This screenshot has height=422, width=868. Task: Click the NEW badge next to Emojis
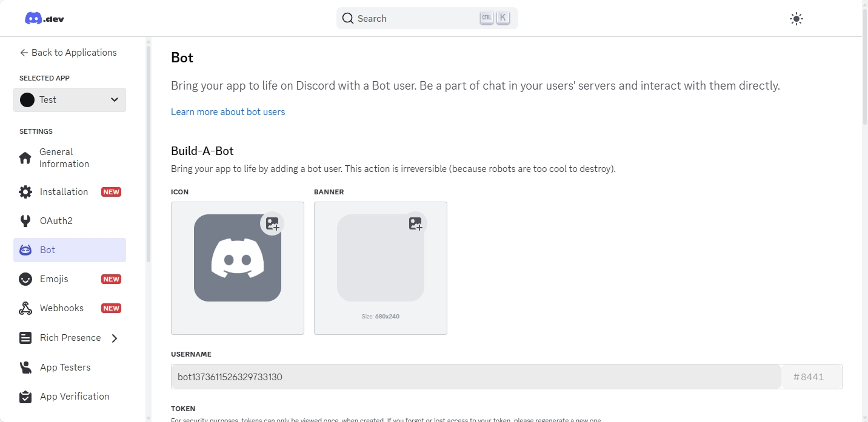[111, 279]
